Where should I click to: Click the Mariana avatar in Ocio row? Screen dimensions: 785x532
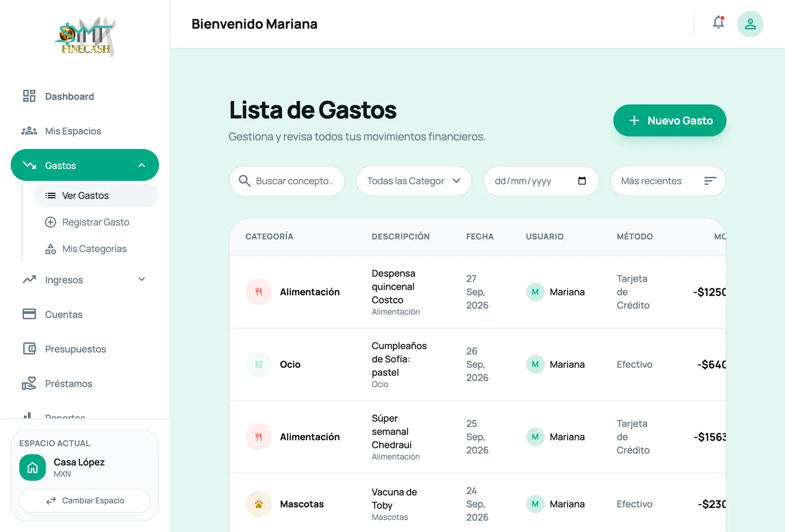pyautogui.click(x=535, y=364)
